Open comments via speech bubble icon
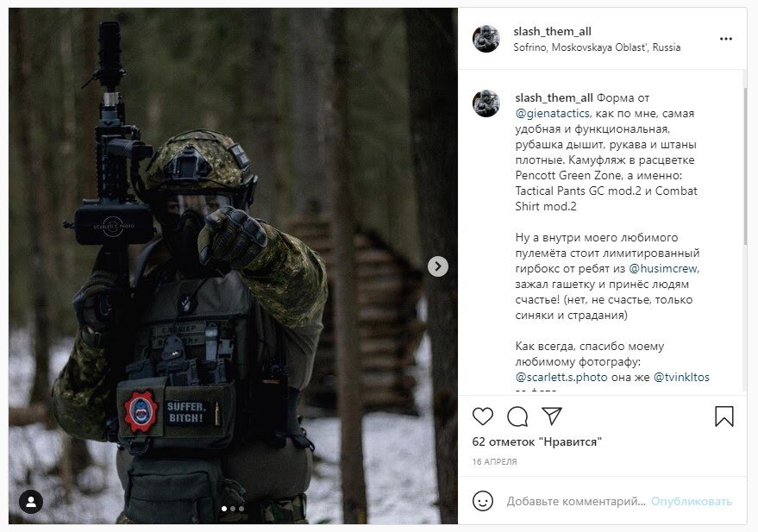This screenshot has height=532, width=758. [x=517, y=416]
